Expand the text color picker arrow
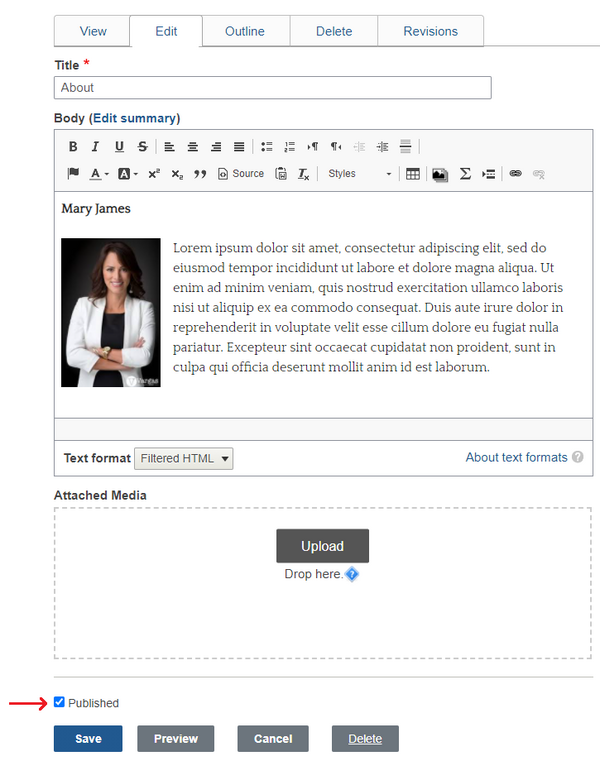Image resolution: width=600 pixels, height=761 pixels. tap(107, 174)
